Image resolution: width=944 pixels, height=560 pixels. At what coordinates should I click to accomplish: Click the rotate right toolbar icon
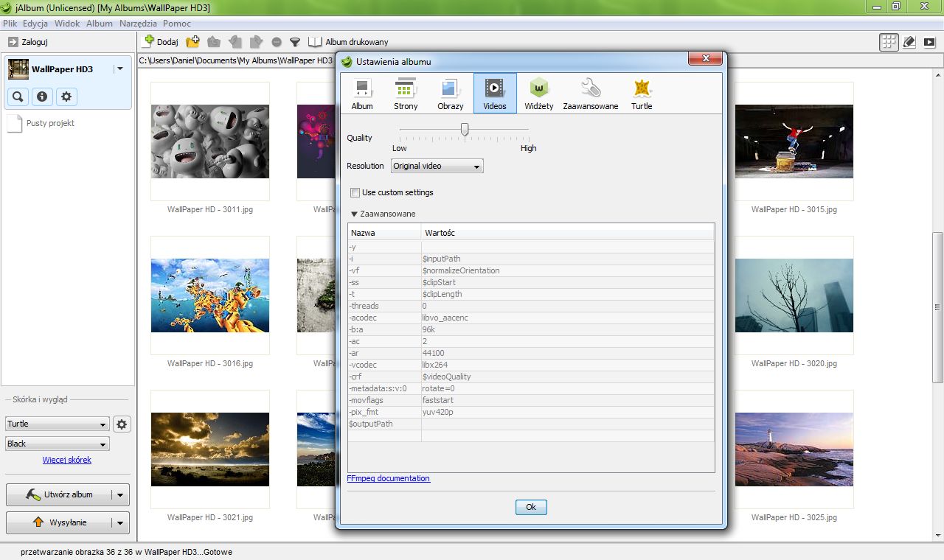(x=257, y=42)
